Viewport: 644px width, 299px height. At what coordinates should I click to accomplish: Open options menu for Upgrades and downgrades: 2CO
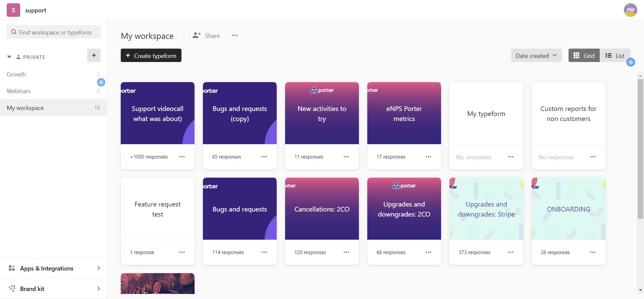point(428,252)
